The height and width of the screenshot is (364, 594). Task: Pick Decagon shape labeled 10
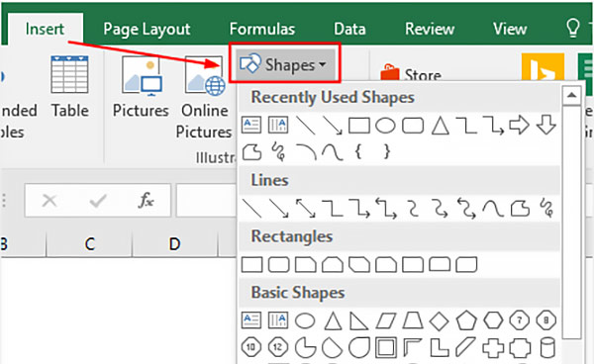251,347
